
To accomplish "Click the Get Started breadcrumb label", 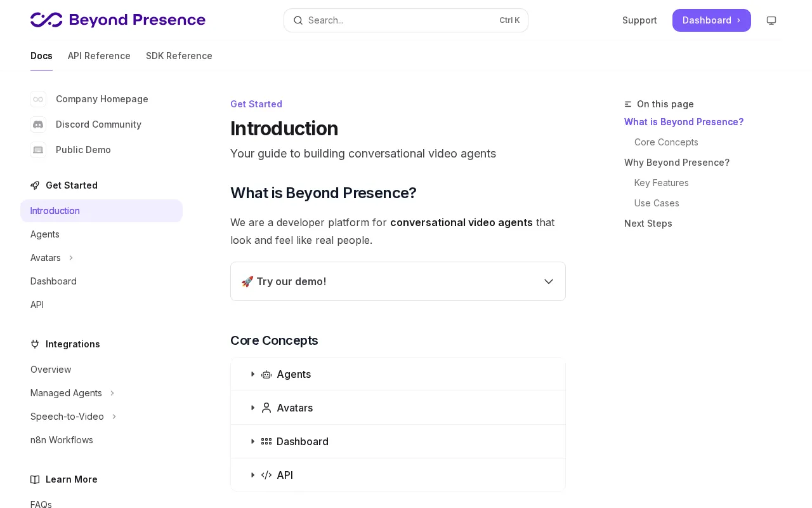I will click(x=256, y=104).
